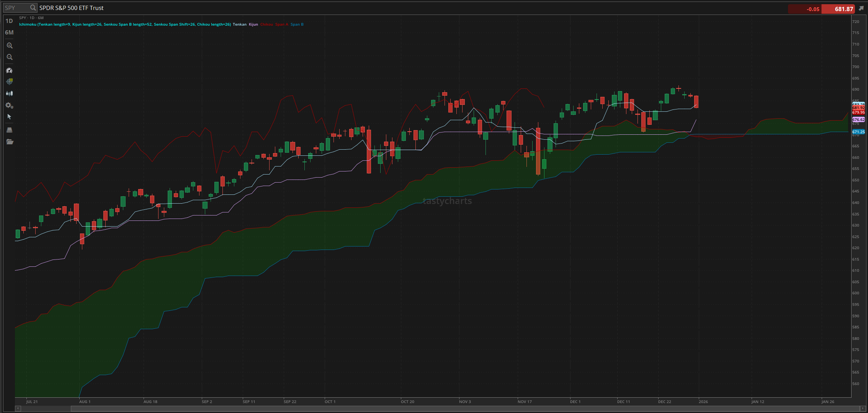Open the folder icon in left toolbar
This screenshot has width=868, height=413.
(10, 142)
